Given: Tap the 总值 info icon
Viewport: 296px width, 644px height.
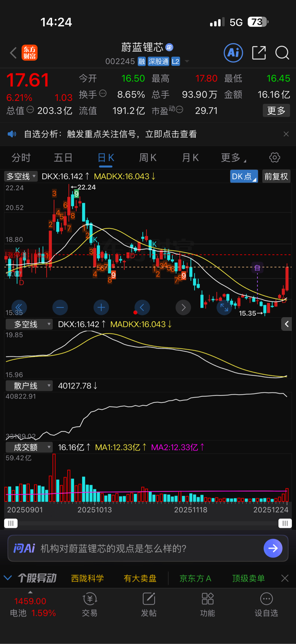Looking at the screenshot, I should pyautogui.click(x=30, y=110).
